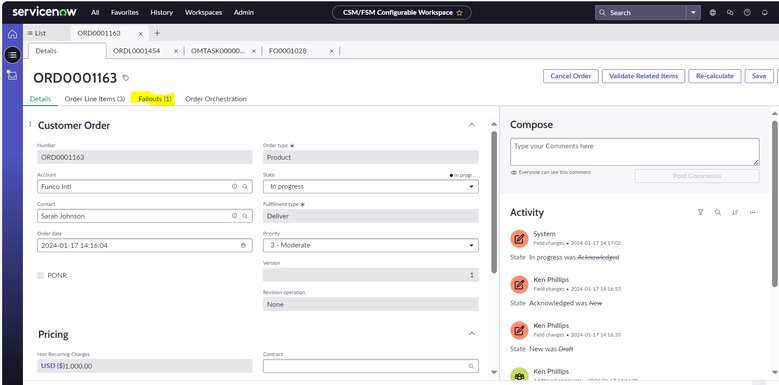Collapse the Pricing section

[472, 334]
